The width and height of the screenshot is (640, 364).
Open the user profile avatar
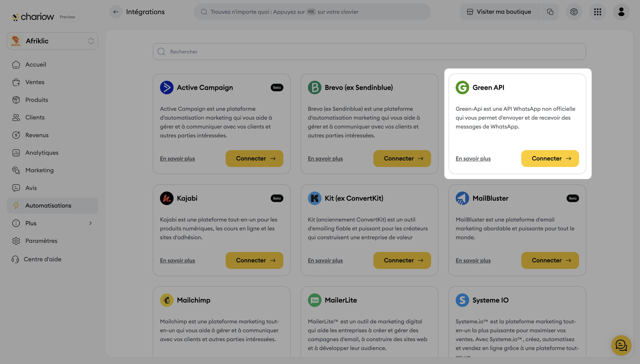(x=621, y=12)
